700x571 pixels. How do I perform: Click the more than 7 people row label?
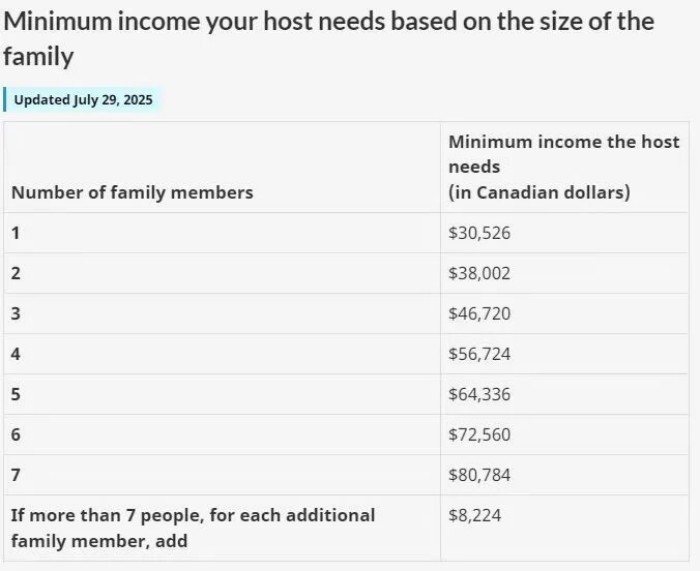pyautogui.click(x=193, y=528)
